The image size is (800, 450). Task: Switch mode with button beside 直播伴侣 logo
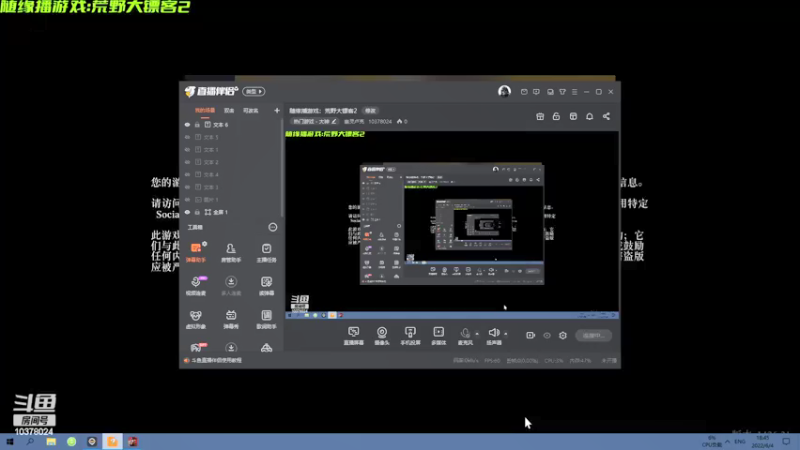253,91
